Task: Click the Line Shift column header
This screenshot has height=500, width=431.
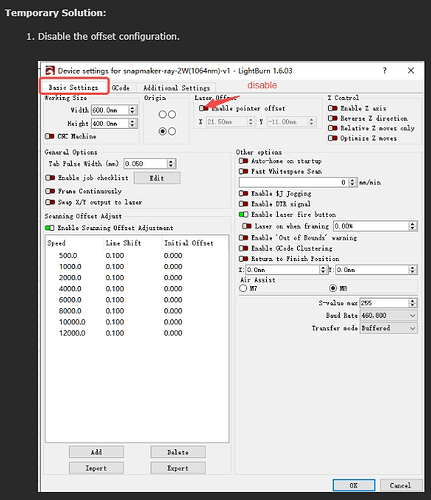Action: point(132,243)
